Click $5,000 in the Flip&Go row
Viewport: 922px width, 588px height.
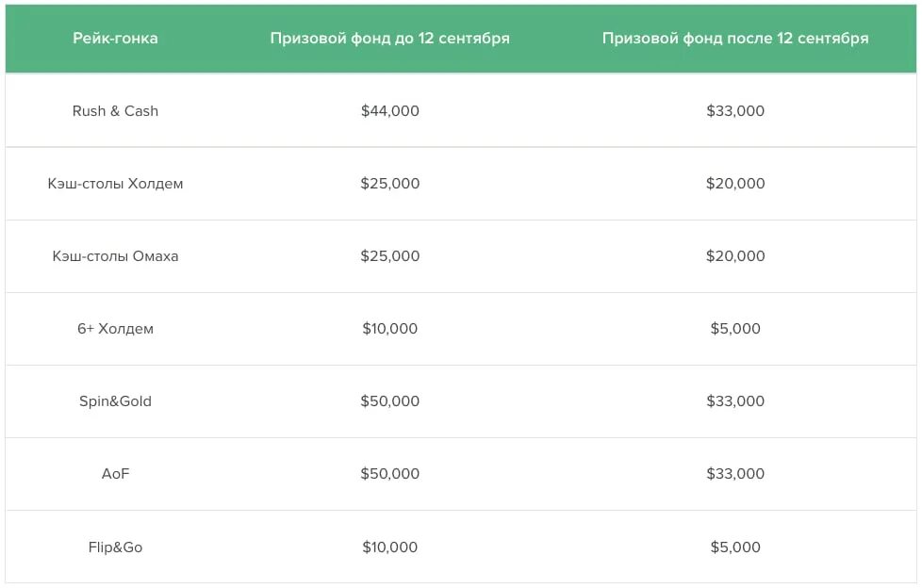tap(735, 547)
